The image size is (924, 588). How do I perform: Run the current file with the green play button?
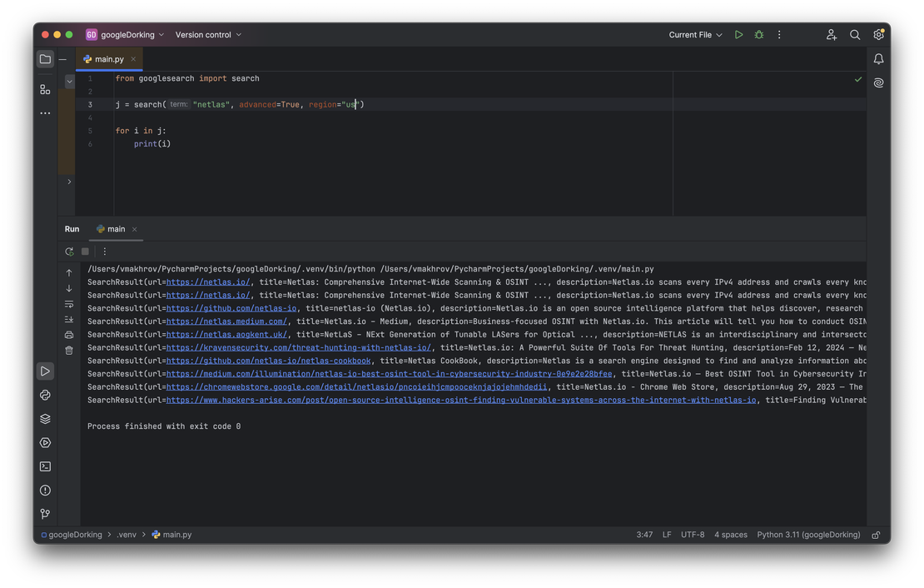pyautogui.click(x=738, y=35)
